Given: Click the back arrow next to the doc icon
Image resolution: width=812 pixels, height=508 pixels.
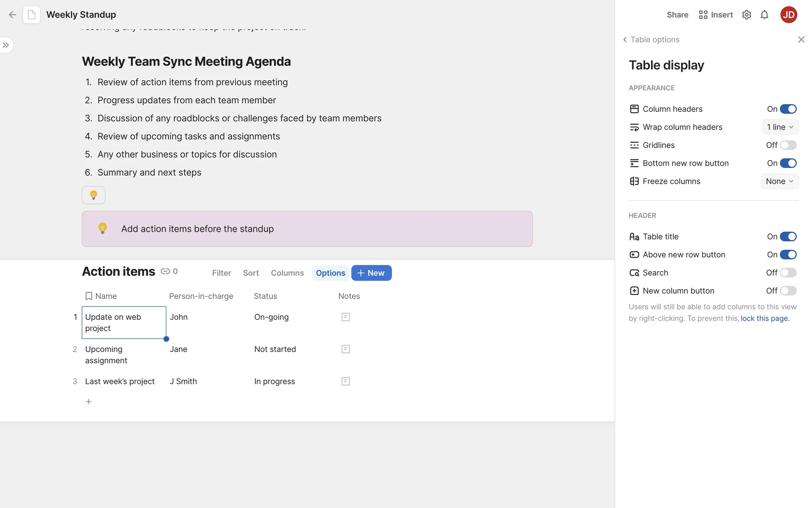Looking at the screenshot, I should tap(12, 15).
